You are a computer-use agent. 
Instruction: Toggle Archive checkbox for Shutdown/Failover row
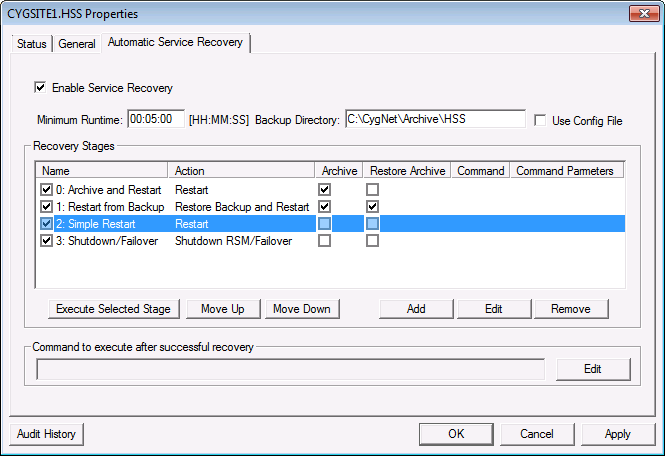[x=324, y=241]
